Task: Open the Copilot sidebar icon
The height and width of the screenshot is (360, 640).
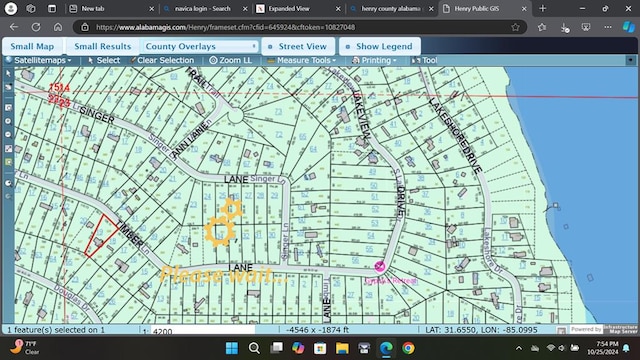Action: [x=629, y=27]
